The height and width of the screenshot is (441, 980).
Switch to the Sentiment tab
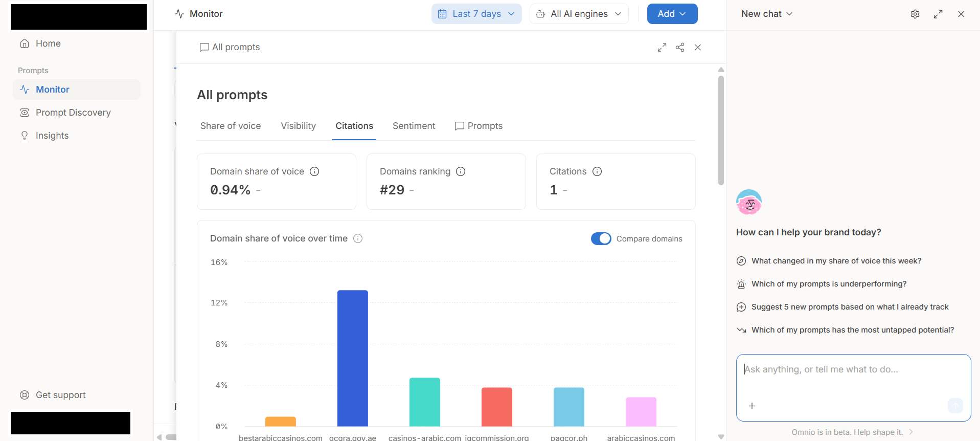click(x=414, y=126)
